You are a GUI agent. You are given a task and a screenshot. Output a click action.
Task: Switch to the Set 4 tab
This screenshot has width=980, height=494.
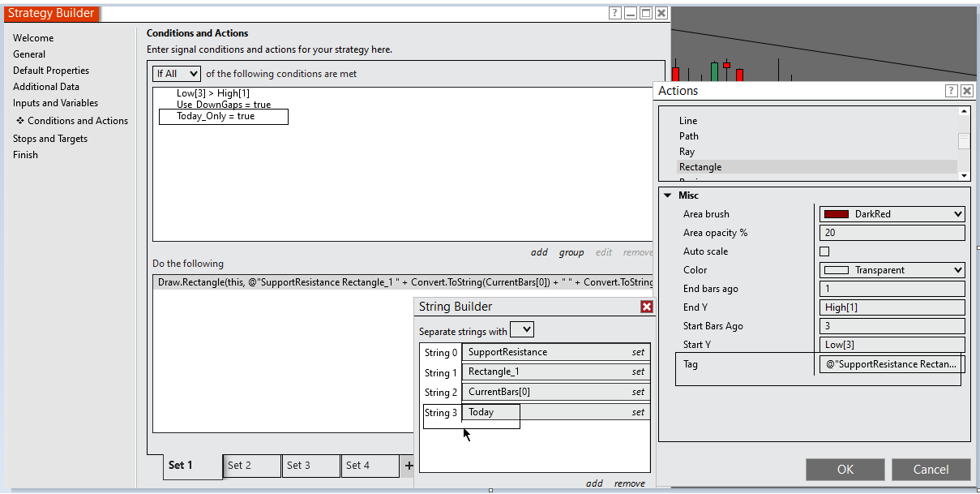pos(370,466)
